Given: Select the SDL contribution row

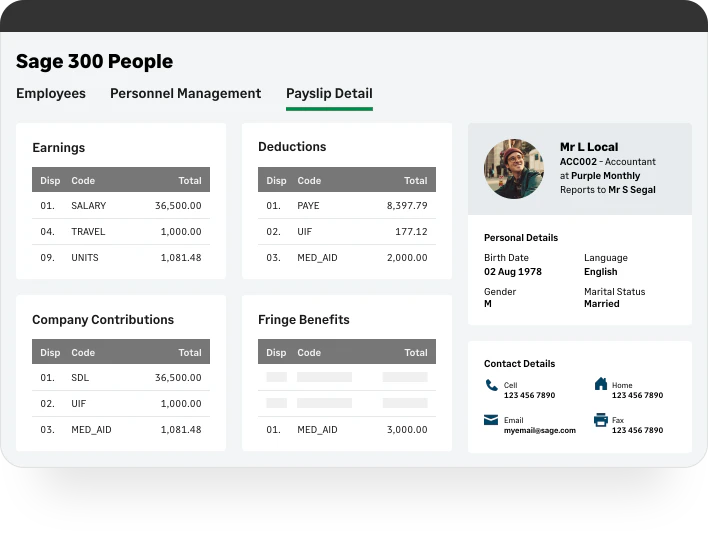Looking at the screenshot, I should click(x=121, y=378).
